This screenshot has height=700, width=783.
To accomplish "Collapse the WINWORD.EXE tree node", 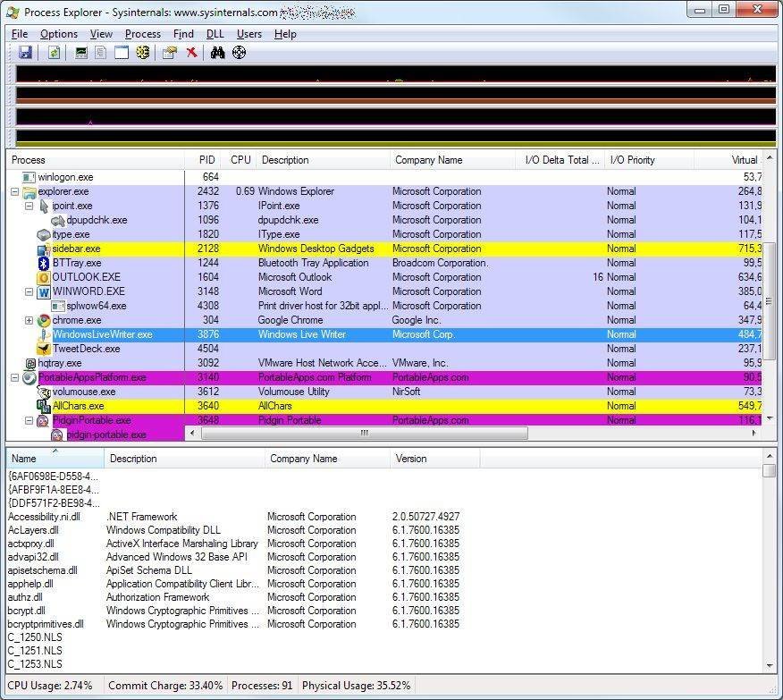I will [x=29, y=291].
